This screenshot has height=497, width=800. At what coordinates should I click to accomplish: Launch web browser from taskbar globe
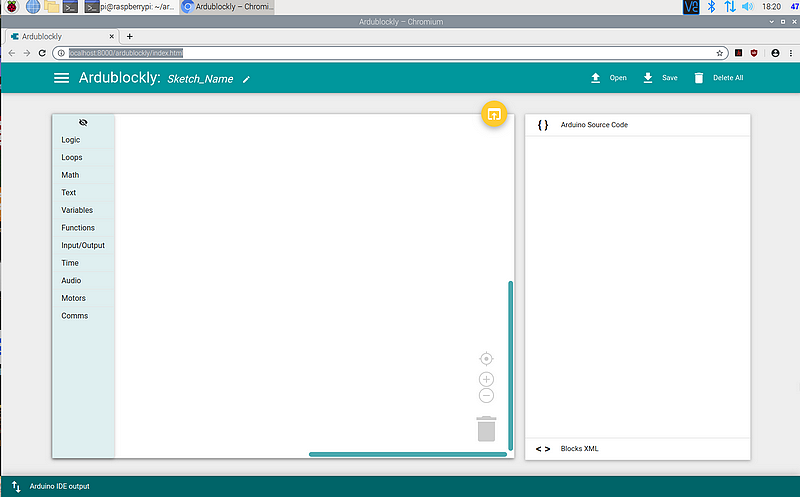click(x=33, y=7)
